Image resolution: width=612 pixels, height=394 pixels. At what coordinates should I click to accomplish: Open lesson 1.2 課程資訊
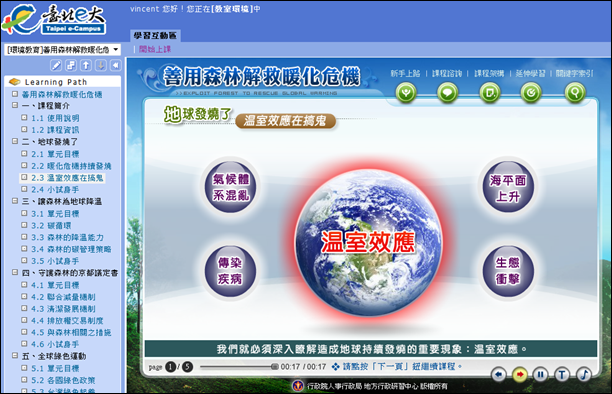pyautogui.click(x=55, y=130)
